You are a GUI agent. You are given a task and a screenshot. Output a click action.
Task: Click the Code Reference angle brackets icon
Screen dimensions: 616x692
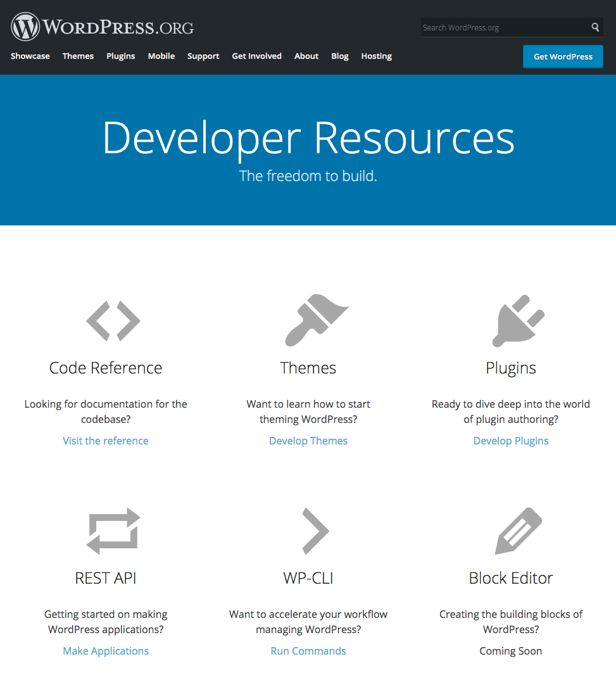[x=113, y=321]
